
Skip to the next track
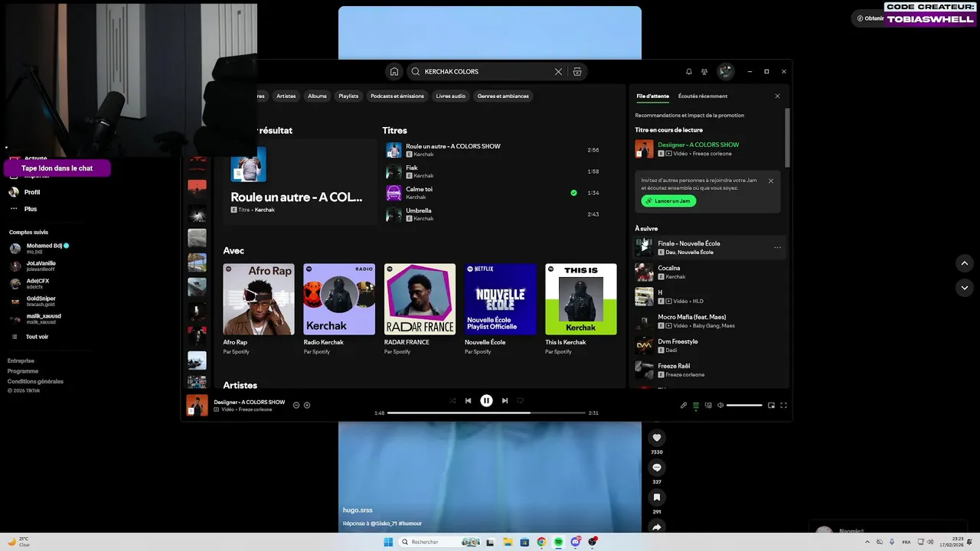[x=505, y=400]
